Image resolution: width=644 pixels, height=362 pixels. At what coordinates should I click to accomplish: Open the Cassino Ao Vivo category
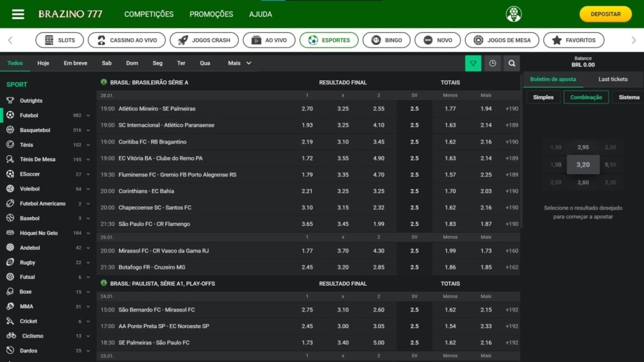point(127,40)
